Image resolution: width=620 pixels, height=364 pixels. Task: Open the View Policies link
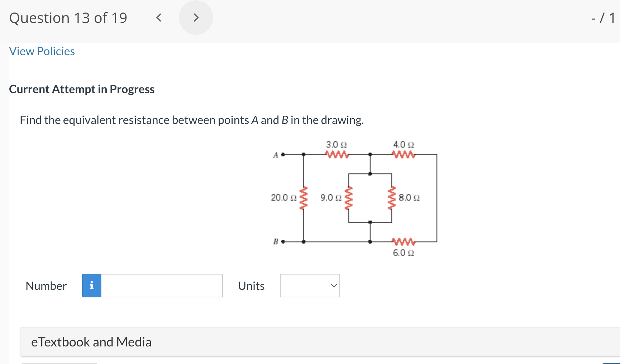click(x=42, y=51)
